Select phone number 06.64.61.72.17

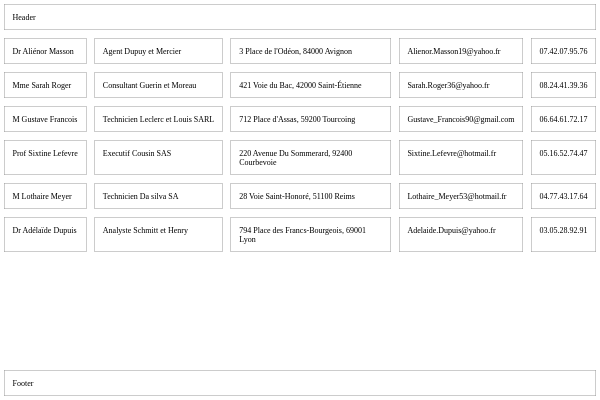(563, 119)
